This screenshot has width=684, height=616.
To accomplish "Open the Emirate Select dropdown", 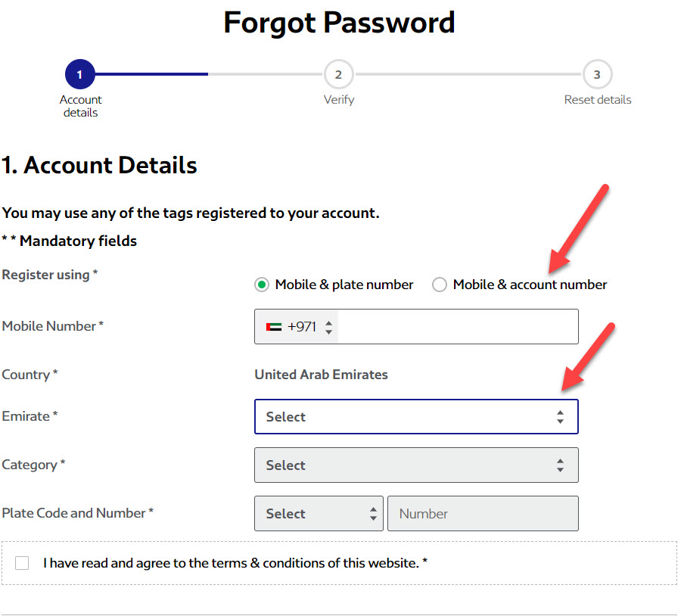I will tap(416, 417).
